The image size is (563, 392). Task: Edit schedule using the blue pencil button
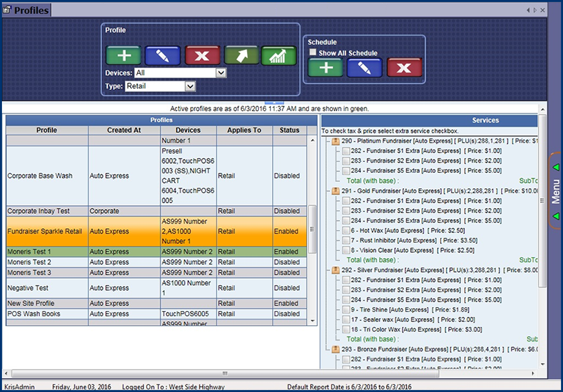pos(364,67)
